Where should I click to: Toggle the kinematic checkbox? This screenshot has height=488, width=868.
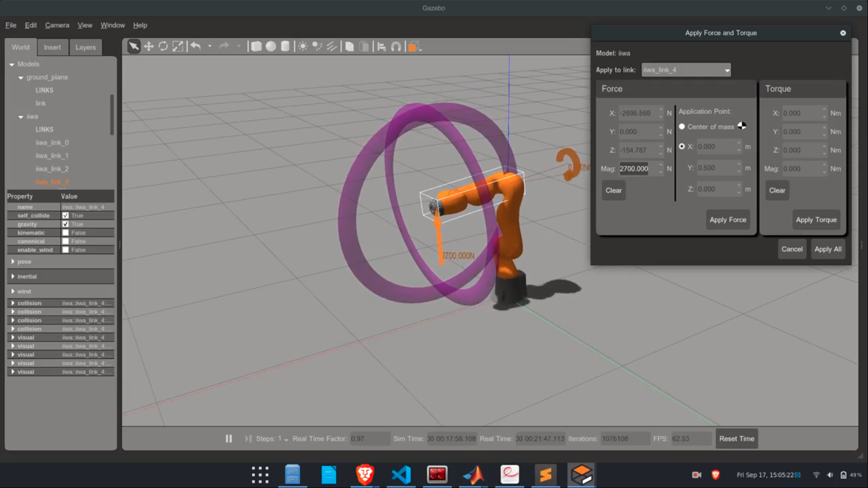[x=66, y=233]
